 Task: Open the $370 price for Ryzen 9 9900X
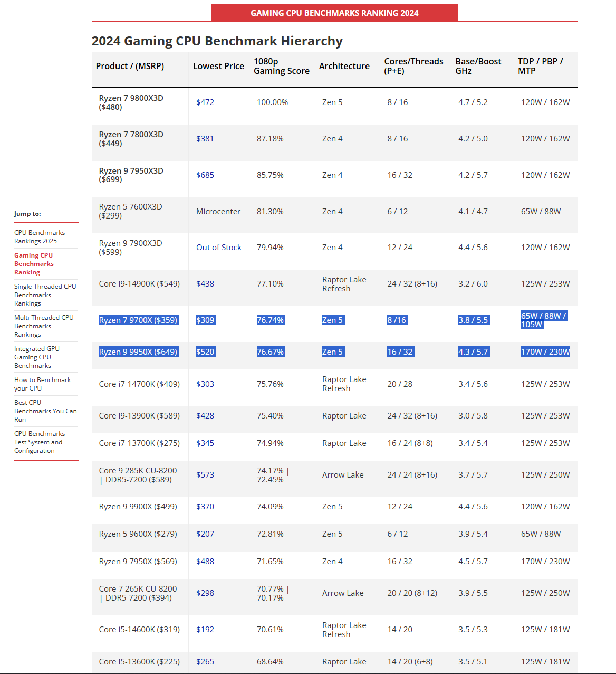coord(205,507)
